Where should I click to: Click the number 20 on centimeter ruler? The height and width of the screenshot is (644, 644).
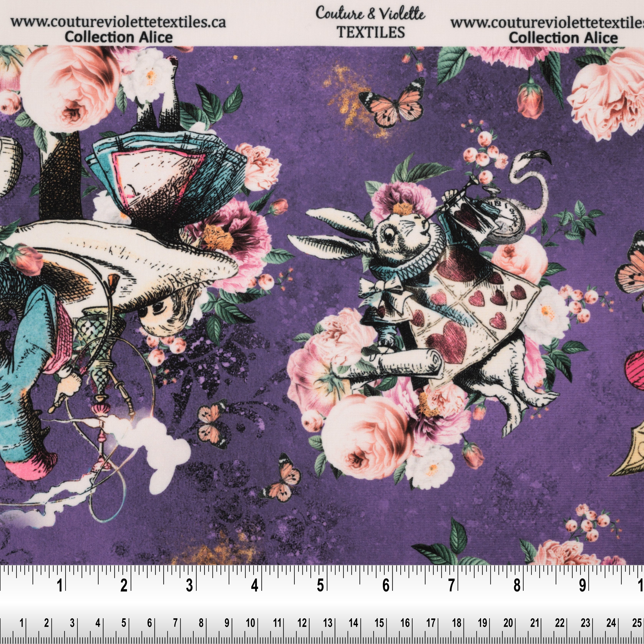[508, 623]
